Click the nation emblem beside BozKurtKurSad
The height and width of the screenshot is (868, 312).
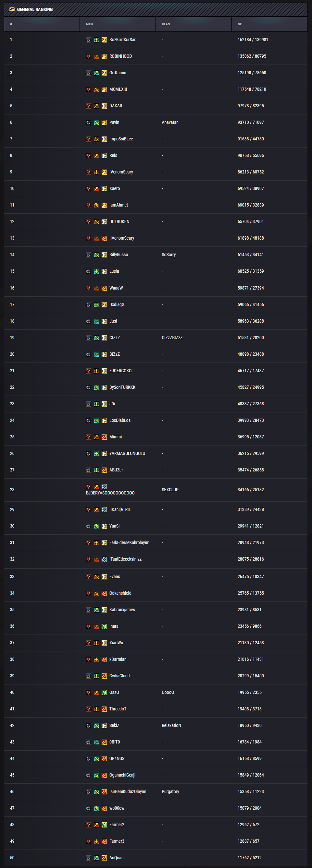click(88, 40)
